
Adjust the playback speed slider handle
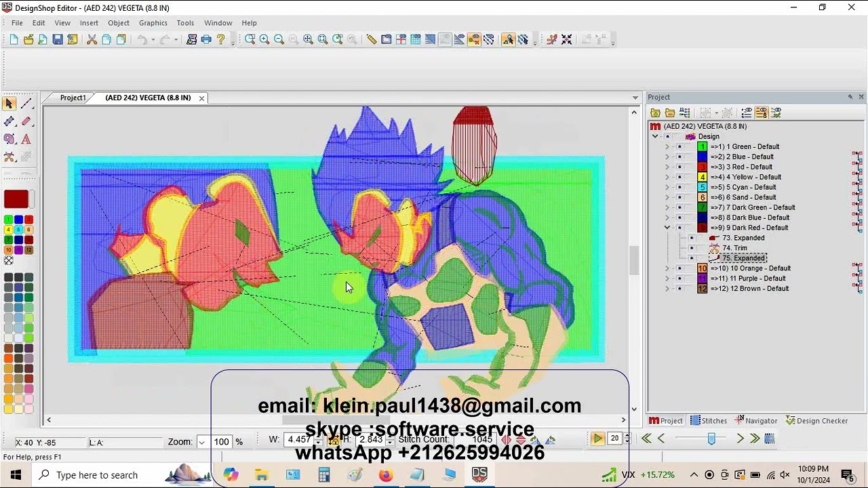711,439
